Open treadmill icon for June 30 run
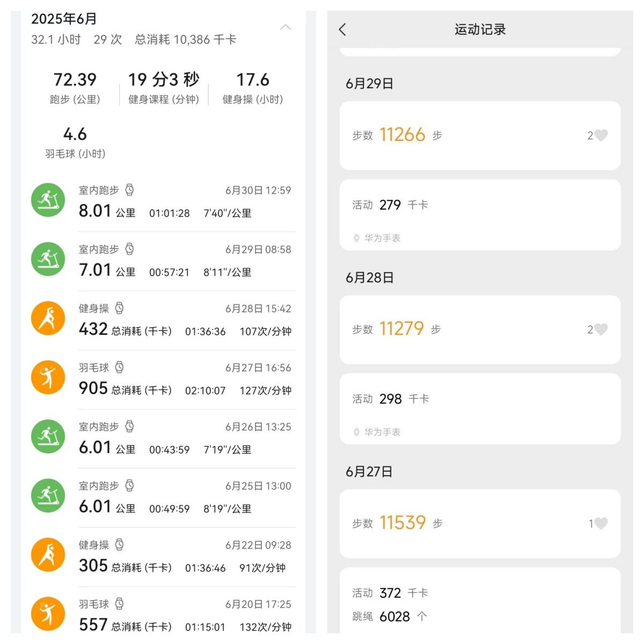 coord(48,200)
